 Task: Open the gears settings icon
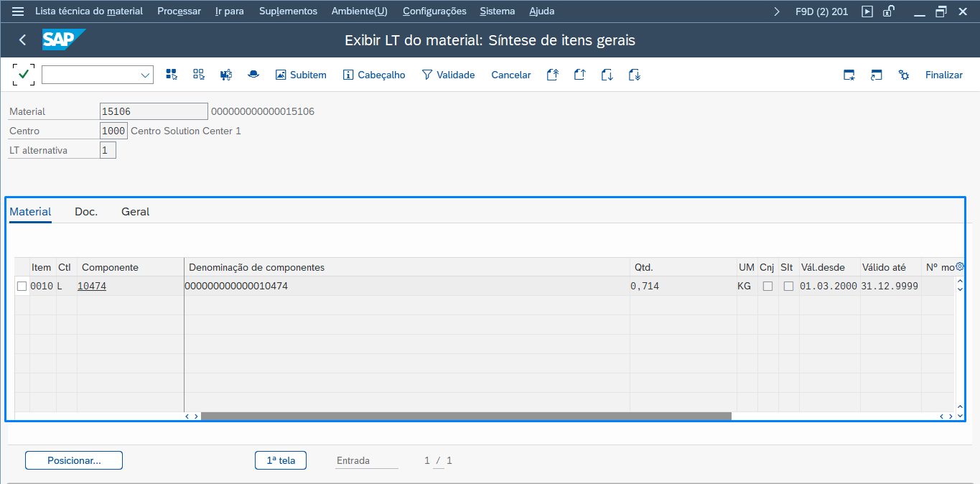[x=904, y=75]
